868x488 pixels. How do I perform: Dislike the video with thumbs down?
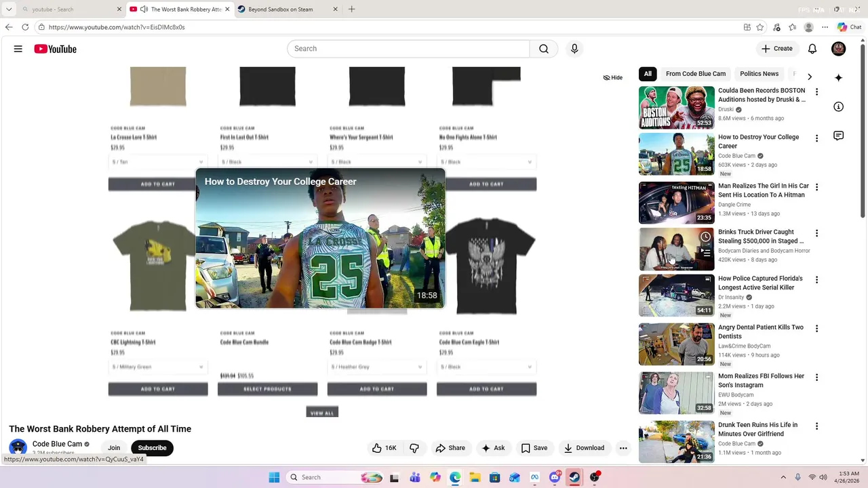click(414, 448)
